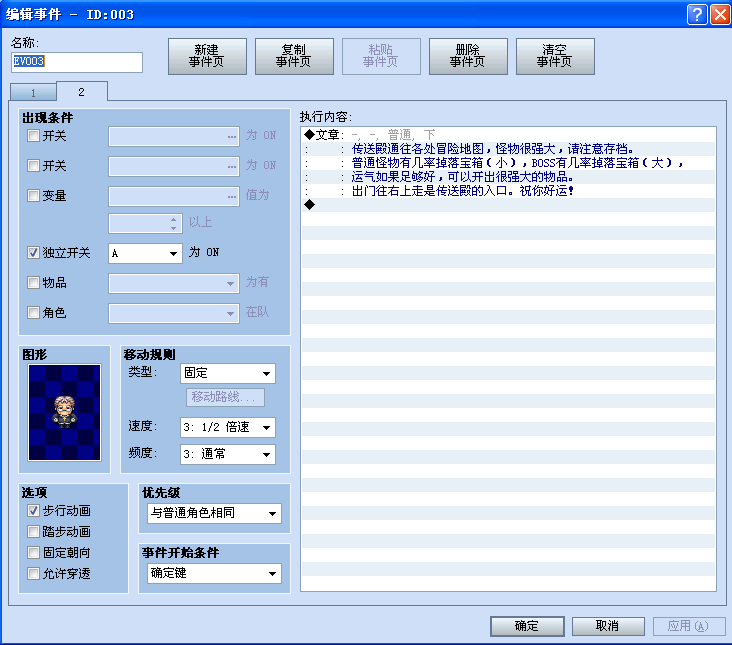Switch to event page tab 1
This screenshot has height=645, width=732.
click(x=33, y=92)
